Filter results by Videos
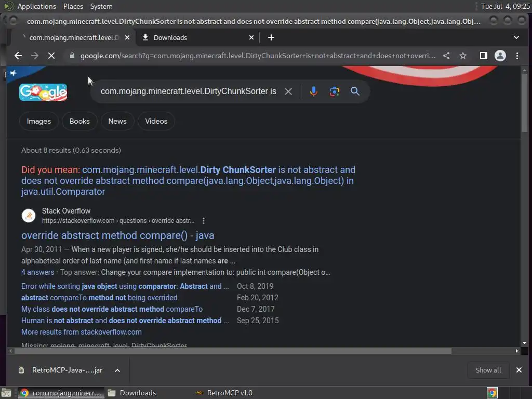The height and width of the screenshot is (399, 532). click(x=156, y=121)
